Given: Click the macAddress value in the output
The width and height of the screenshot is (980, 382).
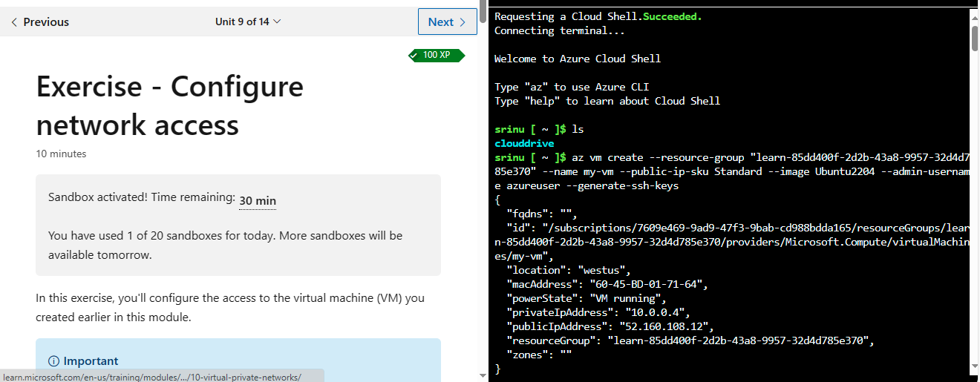Looking at the screenshot, I should [648, 284].
